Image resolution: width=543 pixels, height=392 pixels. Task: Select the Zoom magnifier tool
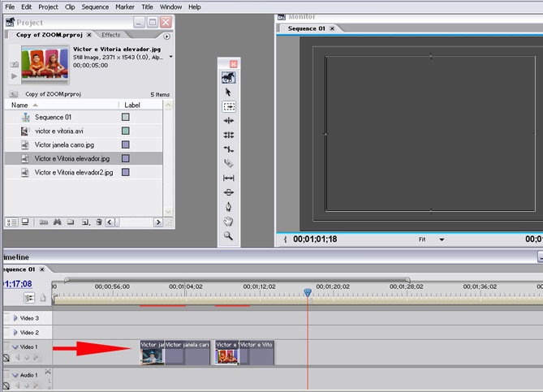pyautogui.click(x=229, y=236)
